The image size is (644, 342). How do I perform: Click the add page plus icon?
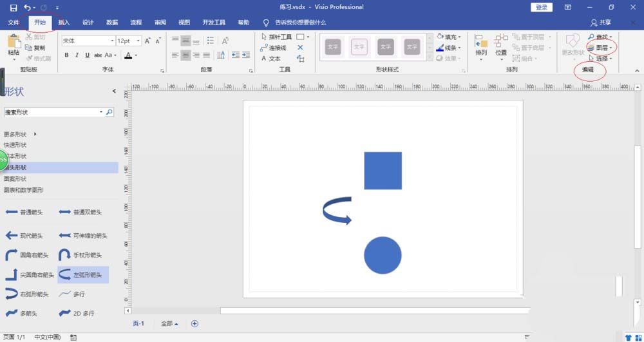point(194,323)
